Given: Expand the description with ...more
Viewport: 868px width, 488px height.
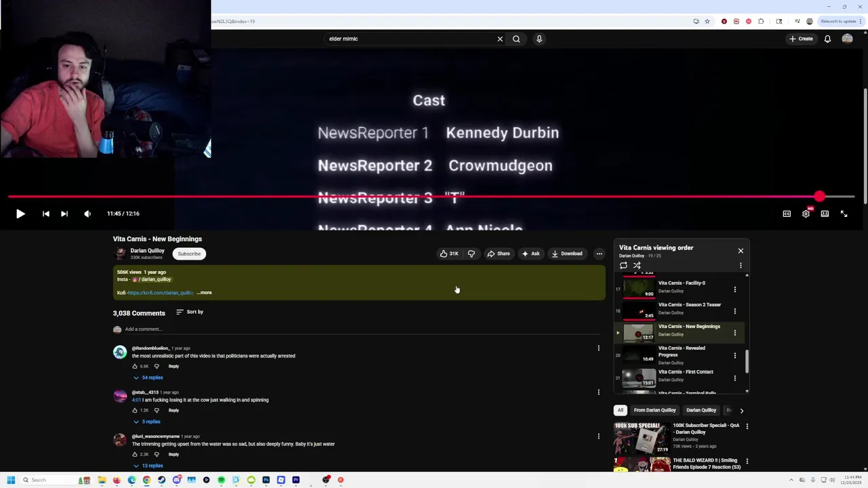Looking at the screenshot, I should [x=204, y=293].
